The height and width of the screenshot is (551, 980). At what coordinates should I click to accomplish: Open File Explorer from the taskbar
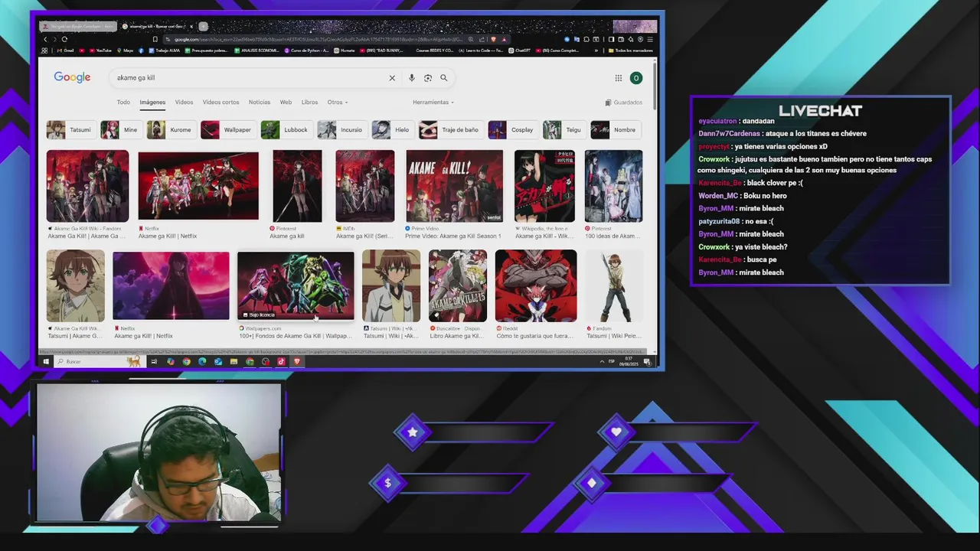pos(234,362)
